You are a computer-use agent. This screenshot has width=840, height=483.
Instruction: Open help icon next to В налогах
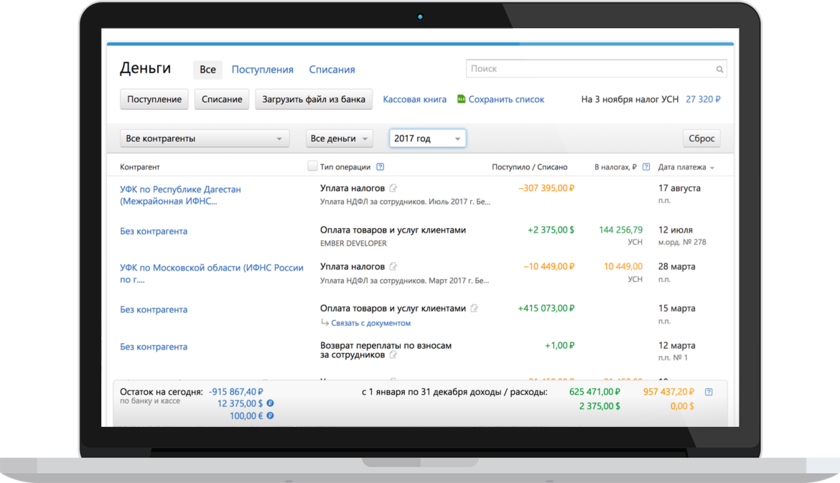click(646, 167)
